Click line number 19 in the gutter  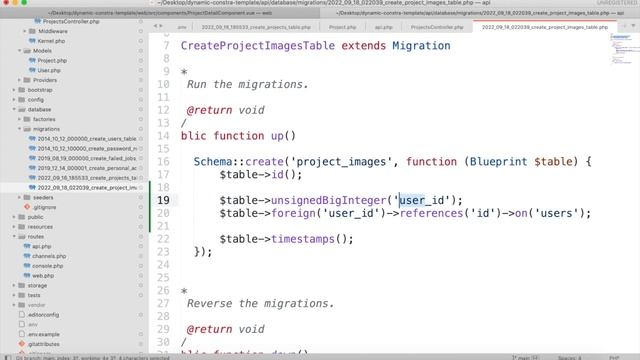(x=163, y=200)
